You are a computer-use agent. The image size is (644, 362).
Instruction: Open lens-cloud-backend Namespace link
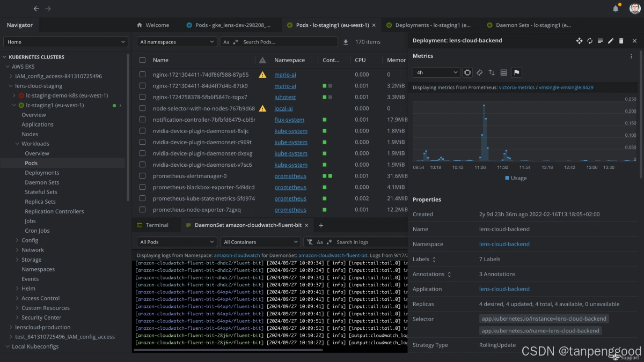point(504,244)
